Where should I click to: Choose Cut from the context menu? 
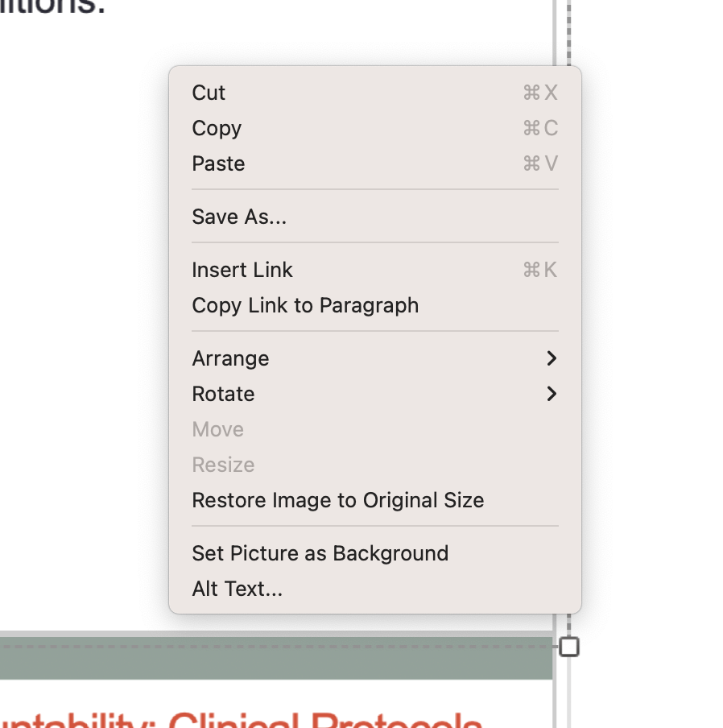point(375,93)
